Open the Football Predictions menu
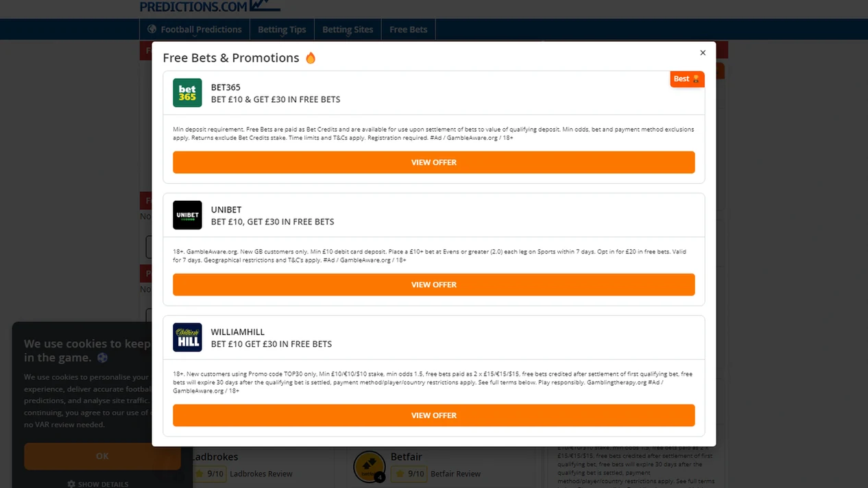 click(x=194, y=29)
